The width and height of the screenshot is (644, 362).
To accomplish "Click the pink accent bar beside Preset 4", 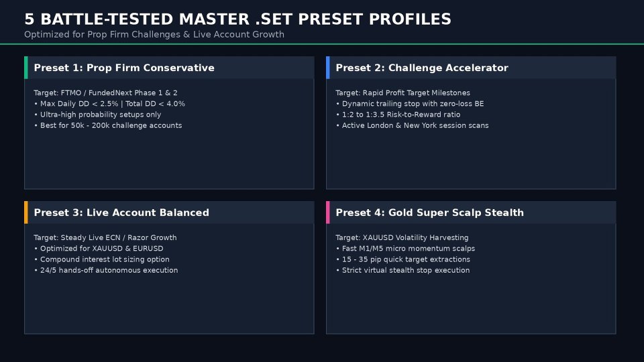I will (x=328, y=213).
